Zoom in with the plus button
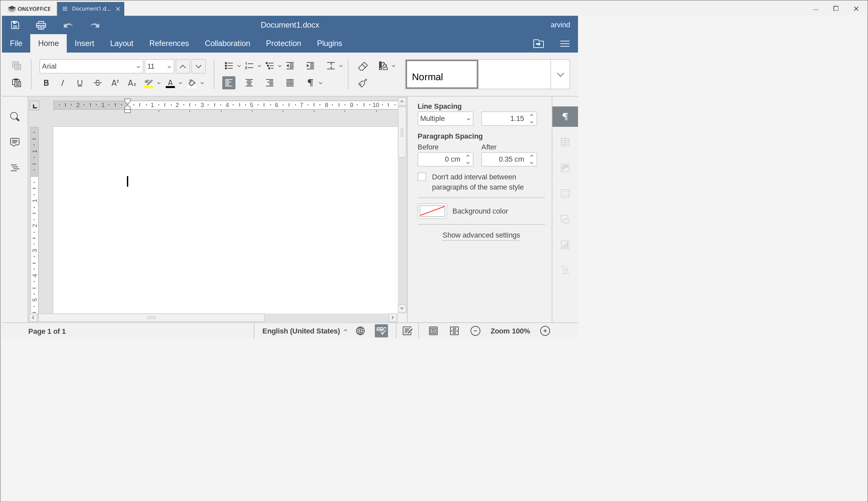Image resolution: width=868 pixels, height=502 pixels. coord(545,331)
